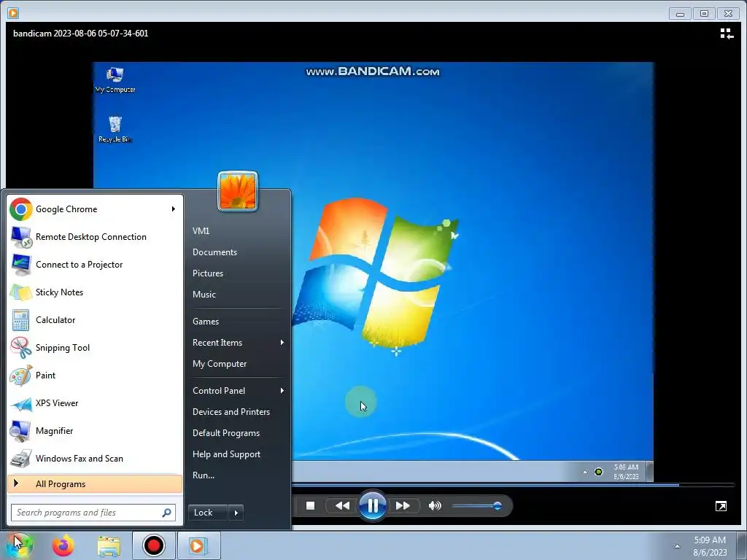Launch Magnifier

(x=94, y=430)
